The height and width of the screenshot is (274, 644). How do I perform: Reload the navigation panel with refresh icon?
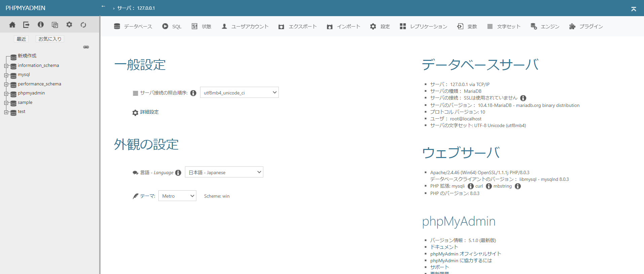click(x=83, y=25)
